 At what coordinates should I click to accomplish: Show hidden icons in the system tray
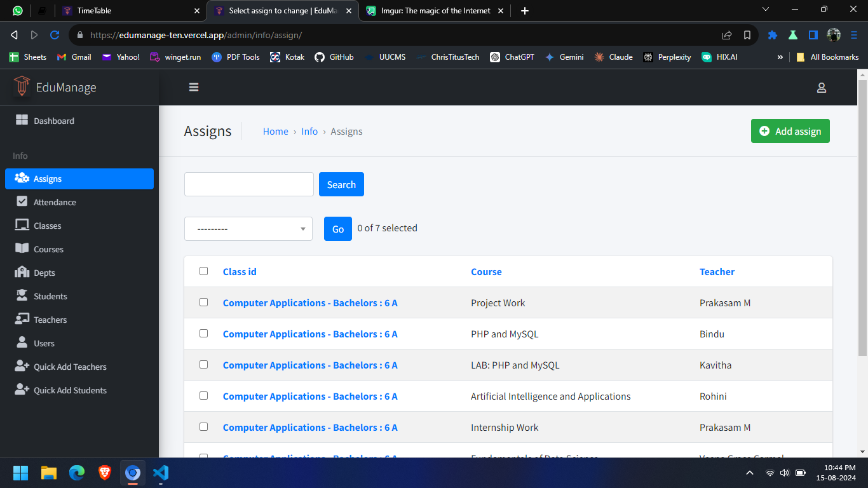click(750, 473)
